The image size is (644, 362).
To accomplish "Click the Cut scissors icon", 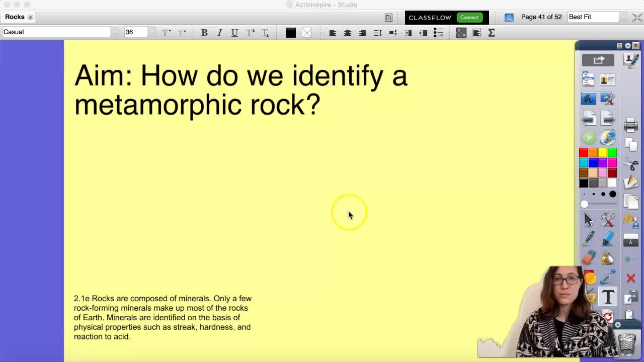I will 631,164.
